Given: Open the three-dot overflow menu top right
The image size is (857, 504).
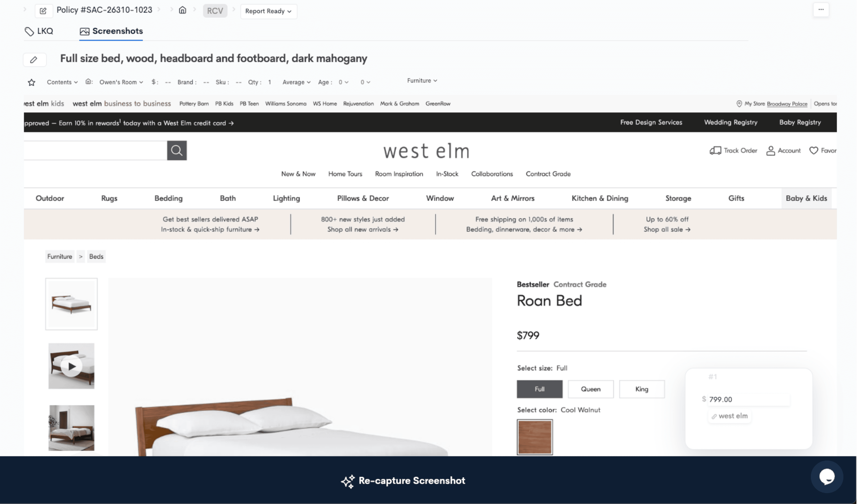Looking at the screenshot, I should click(x=821, y=10).
